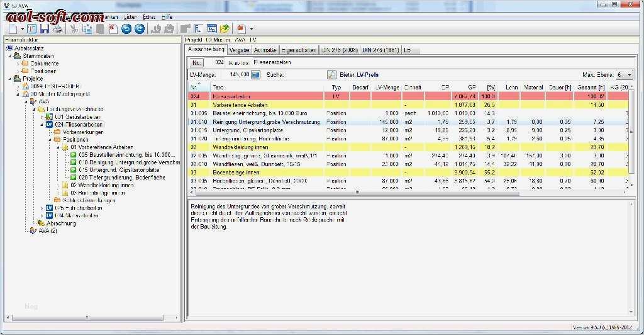The width and height of the screenshot is (644, 335).
Task: Expand the 001 Gerüstarbeiten node
Action: [x=42, y=117]
